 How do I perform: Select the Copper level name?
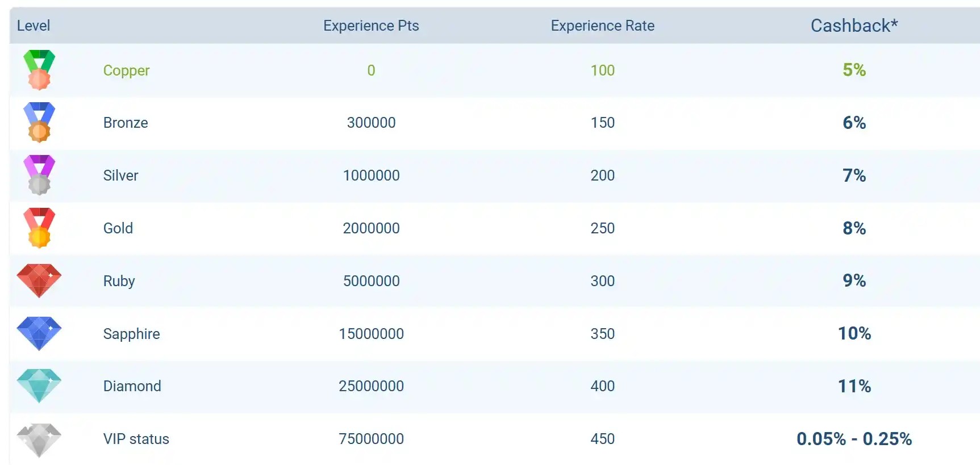(x=126, y=70)
